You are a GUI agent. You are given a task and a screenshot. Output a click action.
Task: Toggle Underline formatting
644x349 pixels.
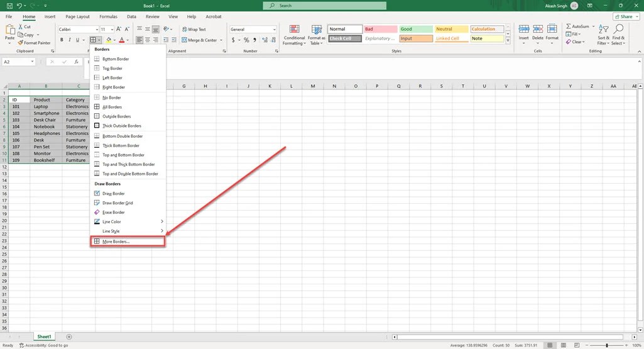pos(77,40)
